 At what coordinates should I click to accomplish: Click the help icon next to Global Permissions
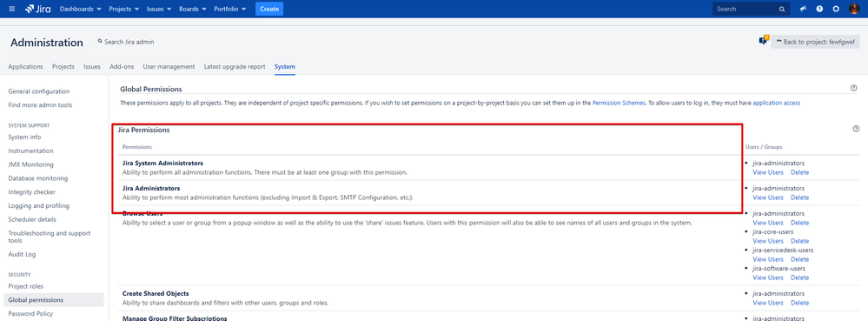[853, 88]
